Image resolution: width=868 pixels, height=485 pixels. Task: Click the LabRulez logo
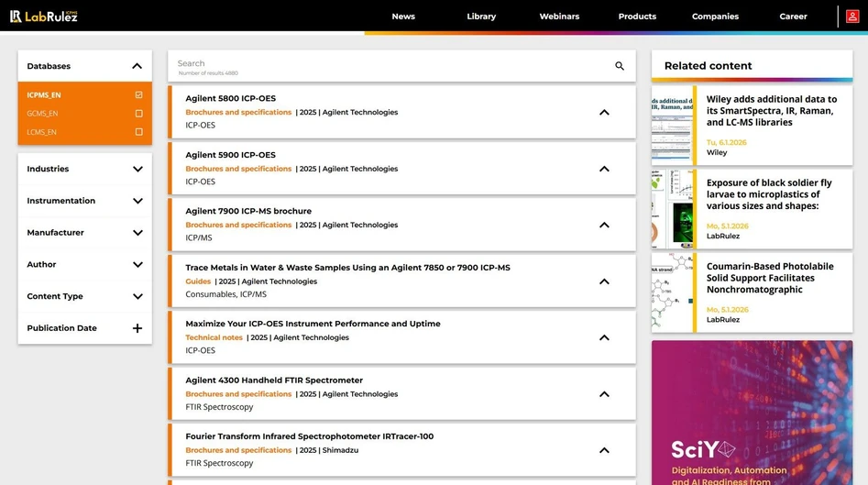tap(44, 17)
